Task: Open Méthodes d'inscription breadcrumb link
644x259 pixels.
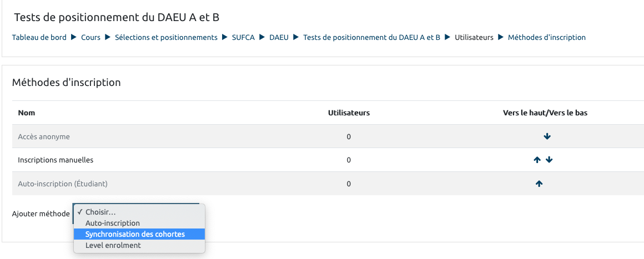Action: pyautogui.click(x=546, y=38)
